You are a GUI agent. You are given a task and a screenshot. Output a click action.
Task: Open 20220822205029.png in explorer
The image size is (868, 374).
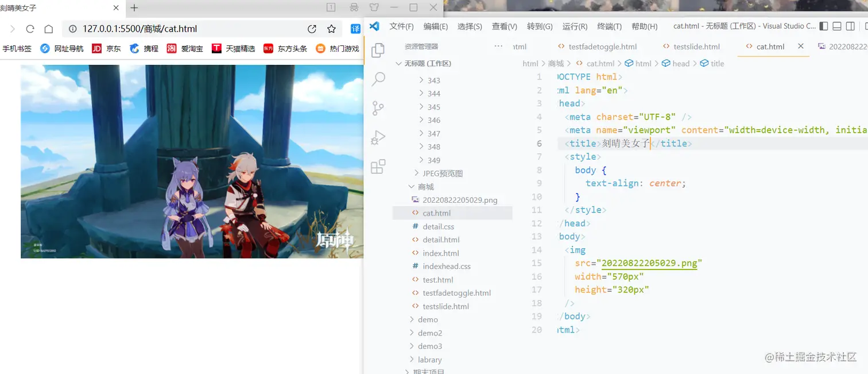click(x=455, y=200)
